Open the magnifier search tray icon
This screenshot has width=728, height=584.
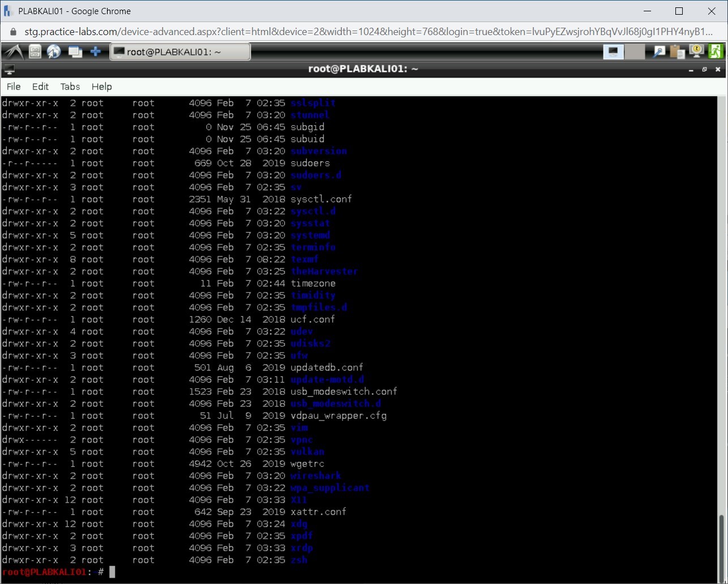659,52
